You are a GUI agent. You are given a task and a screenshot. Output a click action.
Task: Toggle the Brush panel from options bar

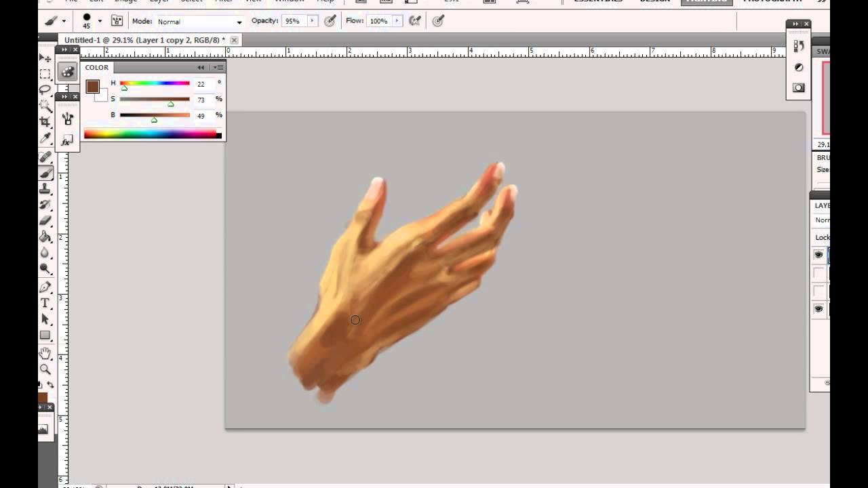(x=117, y=21)
